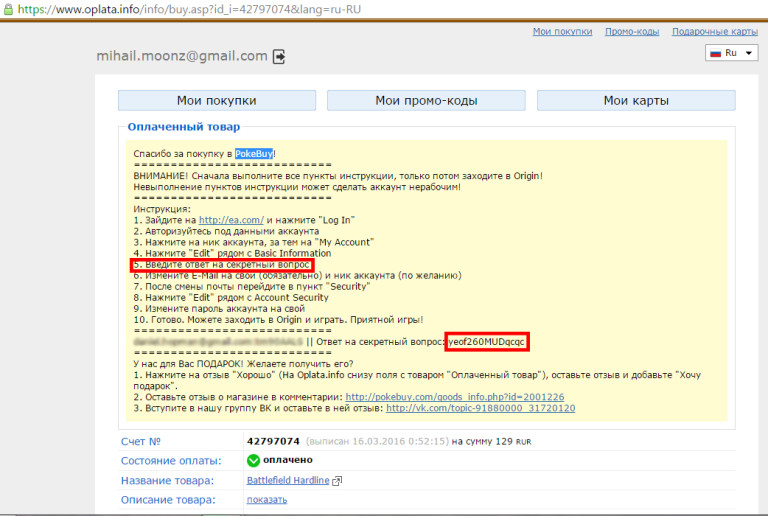Click instruction step 10 «Готово» line
The height and width of the screenshot is (516, 768).
point(278,320)
